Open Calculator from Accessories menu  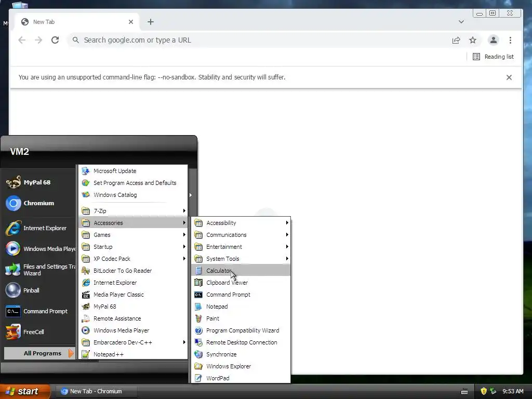(241, 270)
